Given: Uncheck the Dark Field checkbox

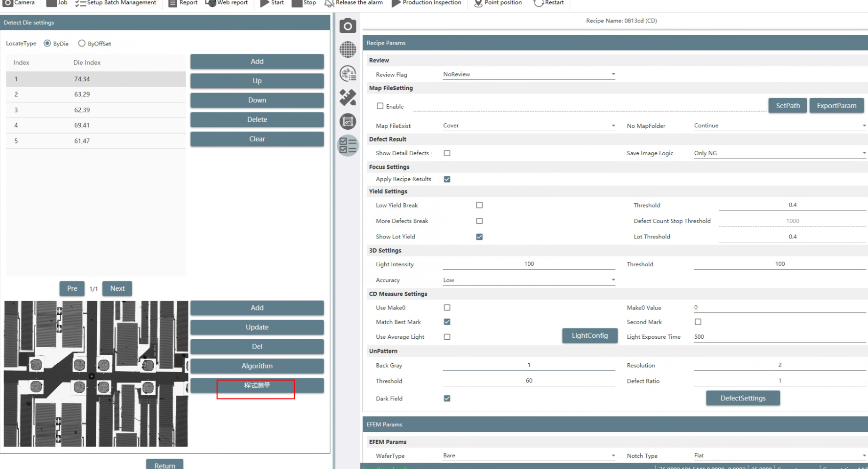Looking at the screenshot, I should click(447, 399).
